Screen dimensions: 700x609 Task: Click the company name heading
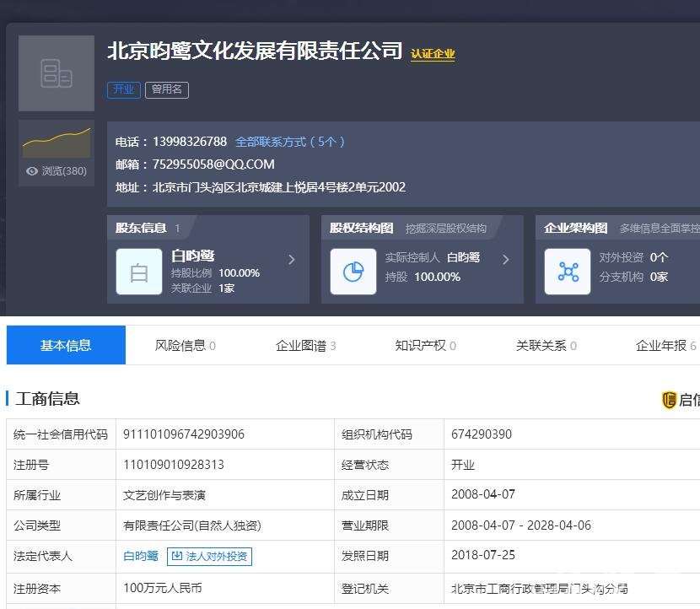pyautogui.click(x=255, y=51)
